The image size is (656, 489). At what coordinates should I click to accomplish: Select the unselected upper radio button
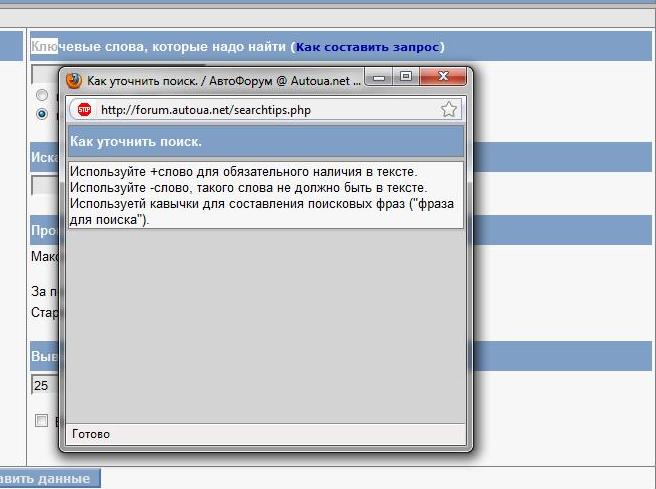click(42, 96)
